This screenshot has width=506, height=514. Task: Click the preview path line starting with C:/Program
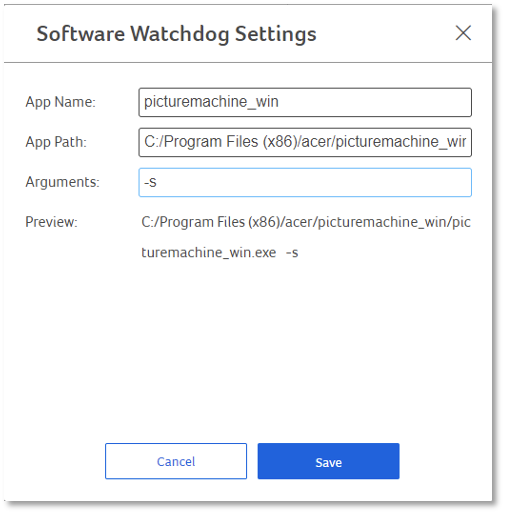point(306,222)
